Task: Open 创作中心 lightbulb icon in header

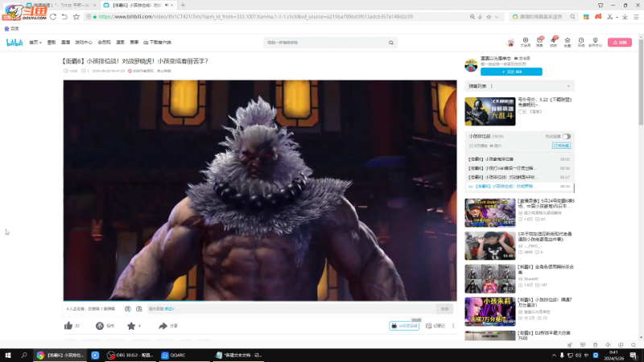Action: tap(595, 42)
